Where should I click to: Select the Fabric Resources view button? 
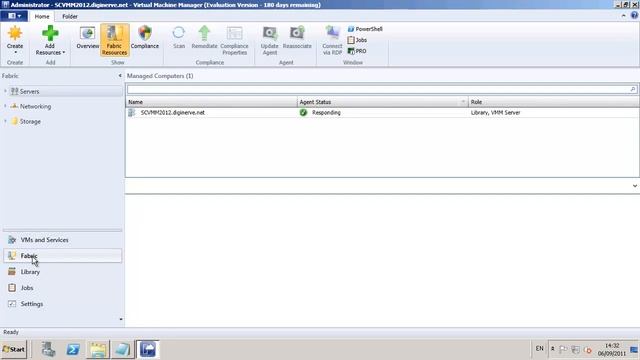115,40
